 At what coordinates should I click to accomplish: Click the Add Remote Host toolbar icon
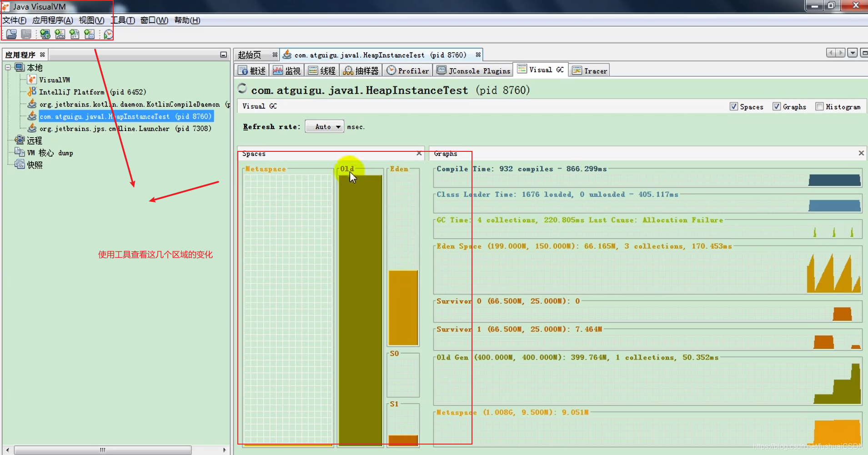pyautogui.click(x=45, y=34)
